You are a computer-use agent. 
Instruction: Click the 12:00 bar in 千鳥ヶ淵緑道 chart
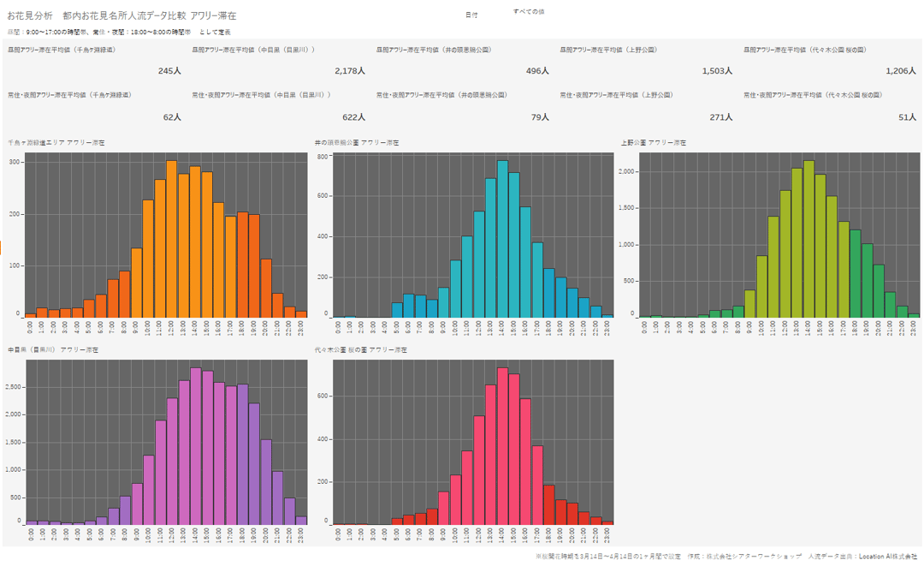click(171, 240)
